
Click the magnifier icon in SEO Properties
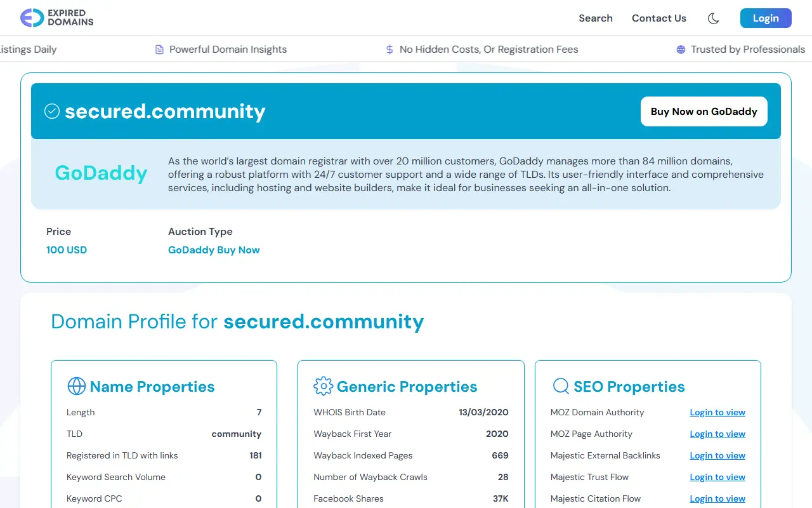pyautogui.click(x=561, y=386)
